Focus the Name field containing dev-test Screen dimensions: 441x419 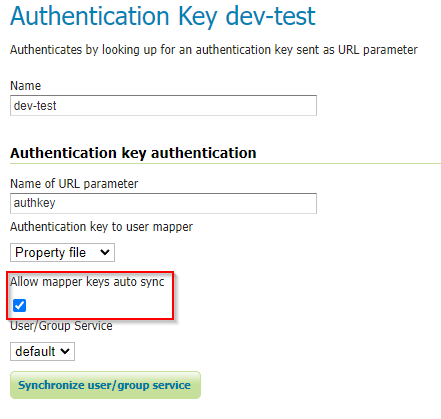pyautogui.click(x=163, y=106)
